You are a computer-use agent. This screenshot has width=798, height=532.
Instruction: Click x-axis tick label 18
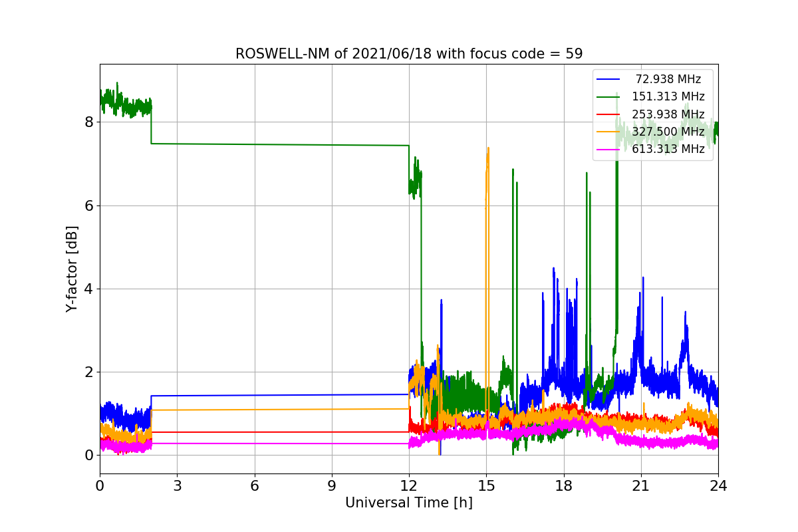pyautogui.click(x=563, y=485)
